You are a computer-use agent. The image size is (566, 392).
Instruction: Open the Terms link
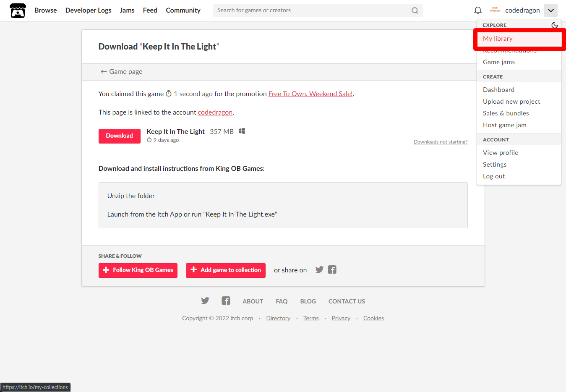point(311,319)
